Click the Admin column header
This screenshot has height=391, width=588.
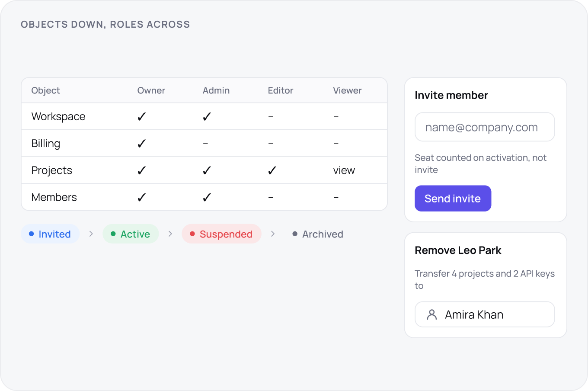[x=216, y=90]
